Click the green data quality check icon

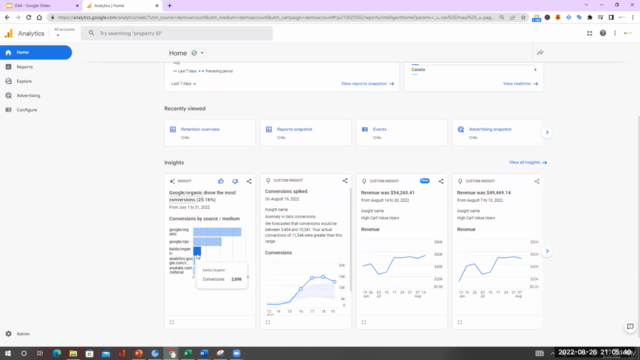click(194, 53)
